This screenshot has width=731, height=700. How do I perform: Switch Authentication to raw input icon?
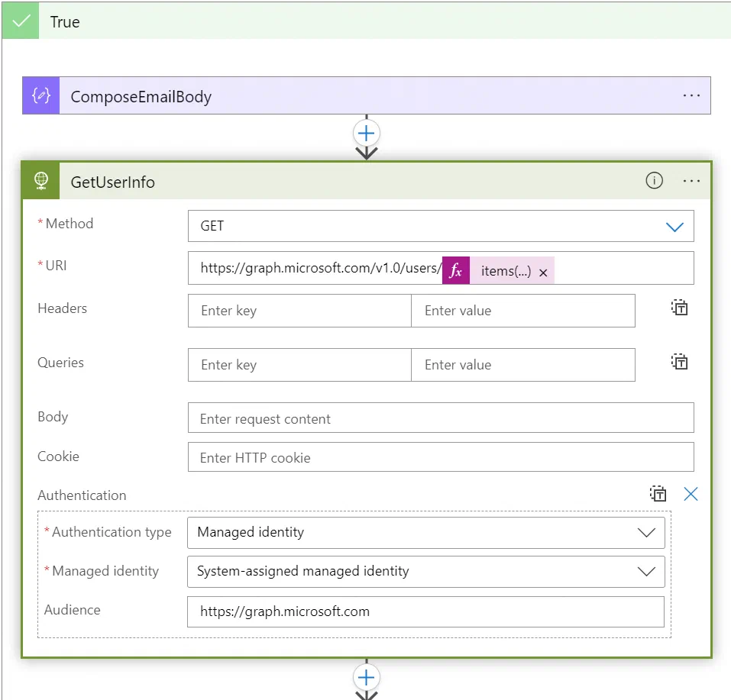click(x=658, y=494)
